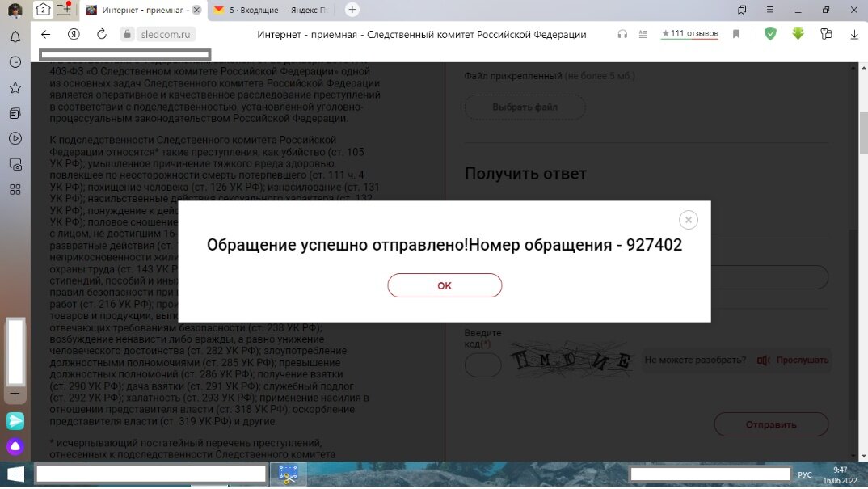
Task: Open a new tab with plus button
Action: click(x=352, y=10)
